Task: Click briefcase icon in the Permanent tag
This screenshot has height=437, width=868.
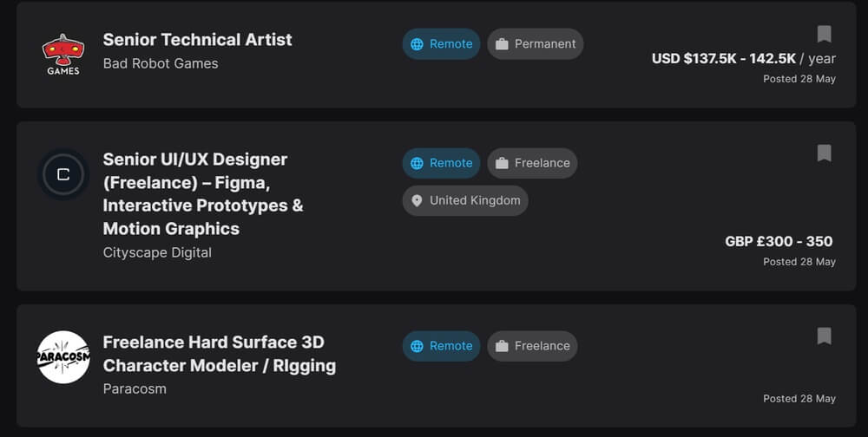Action: click(502, 44)
